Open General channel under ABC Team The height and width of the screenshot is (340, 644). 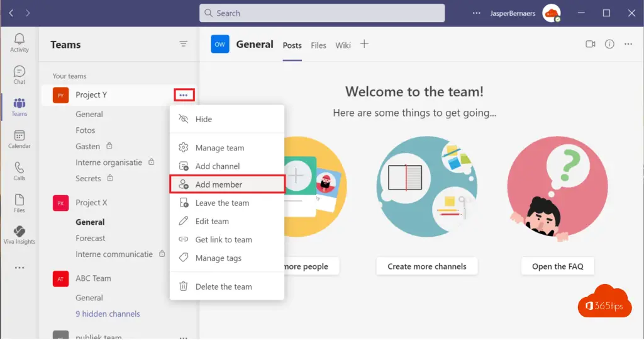(x=89, y=298)
